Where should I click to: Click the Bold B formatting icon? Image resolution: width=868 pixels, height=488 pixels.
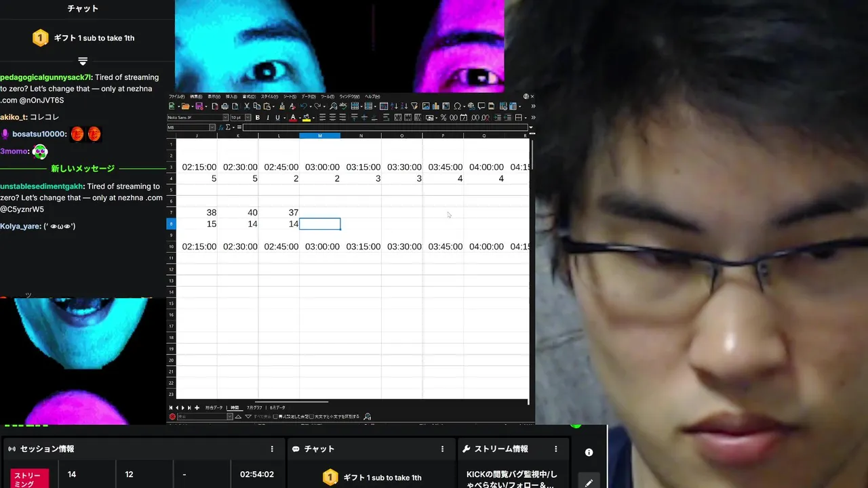(x=258, y=118)
